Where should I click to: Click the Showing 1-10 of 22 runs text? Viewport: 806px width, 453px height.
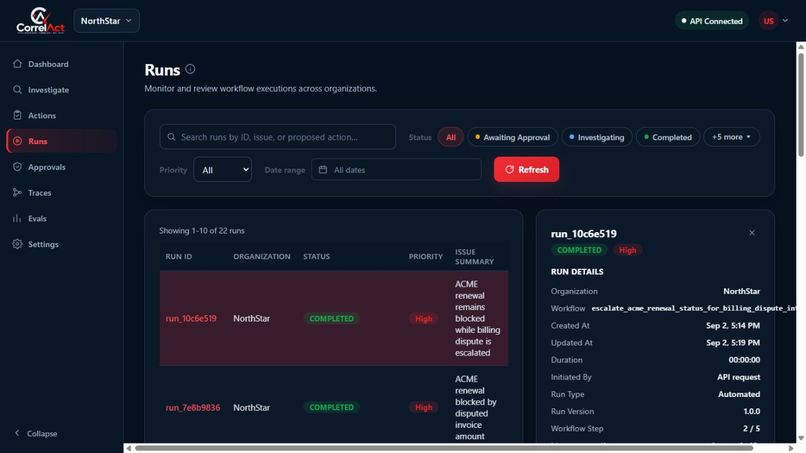(202, 231)
